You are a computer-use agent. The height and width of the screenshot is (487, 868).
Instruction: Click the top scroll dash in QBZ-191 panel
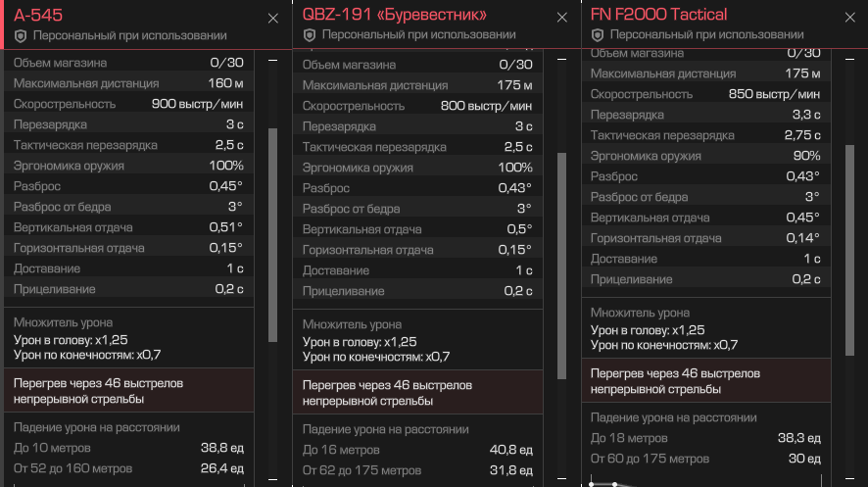click(562, 59)
